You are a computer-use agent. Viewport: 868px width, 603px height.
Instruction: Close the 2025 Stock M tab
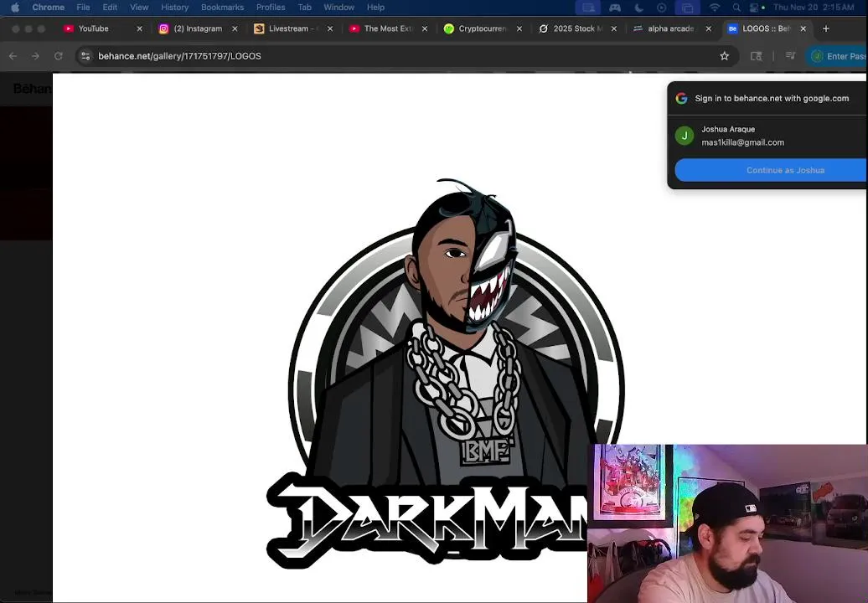(614, 28)
